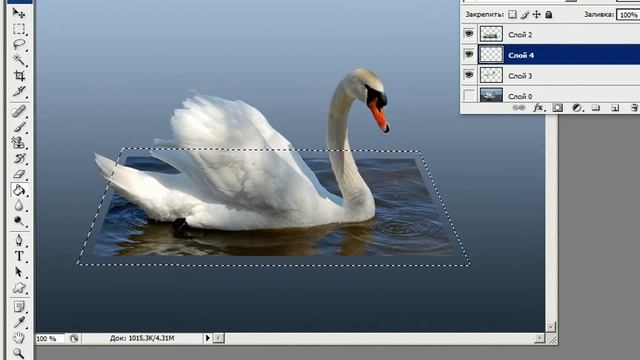Select the Move tool
The image size is (640, 360).
(19, 13)
